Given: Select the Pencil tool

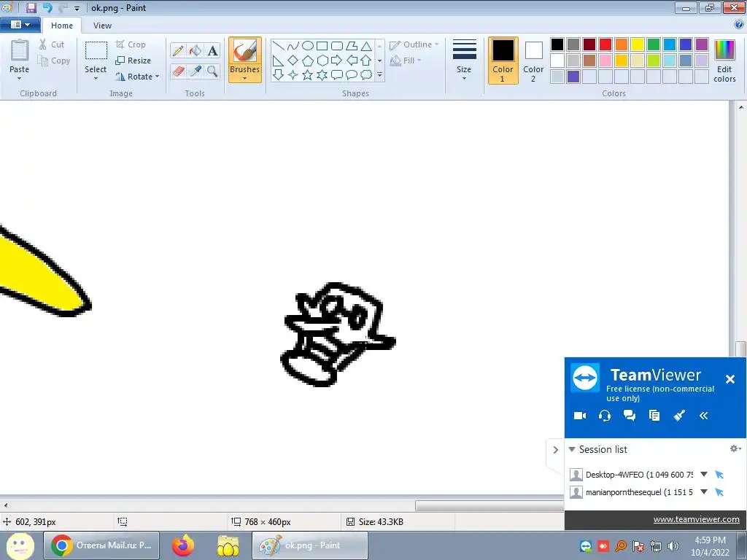Looking at the screenshot, I should point(178,50).
